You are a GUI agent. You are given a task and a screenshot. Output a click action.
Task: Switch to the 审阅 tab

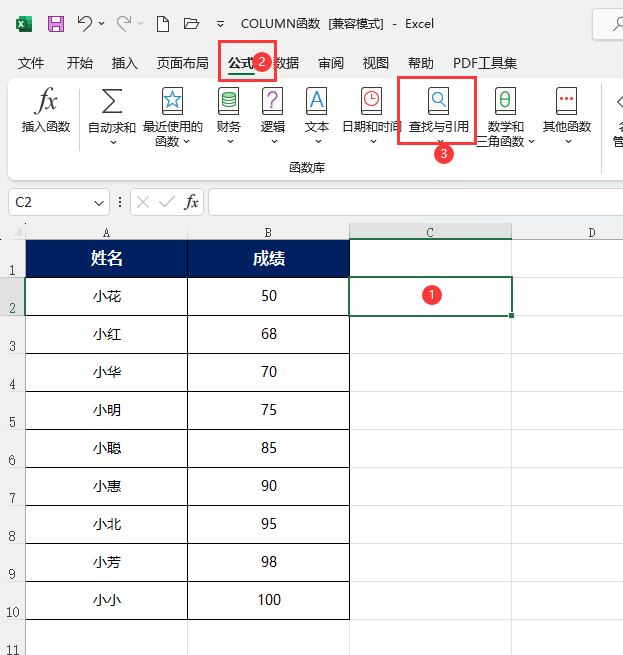(x=331, y=63)
